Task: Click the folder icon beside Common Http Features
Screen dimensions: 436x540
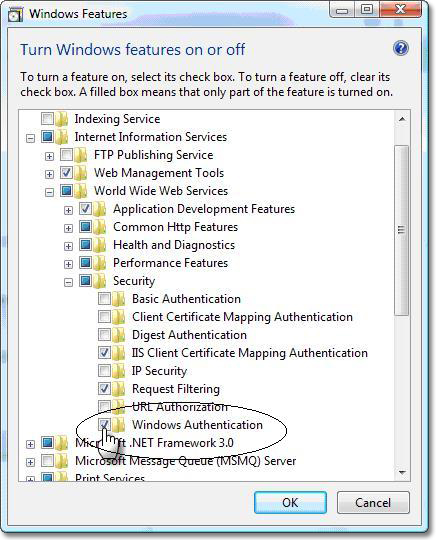Action: click(x=101, y=227)
